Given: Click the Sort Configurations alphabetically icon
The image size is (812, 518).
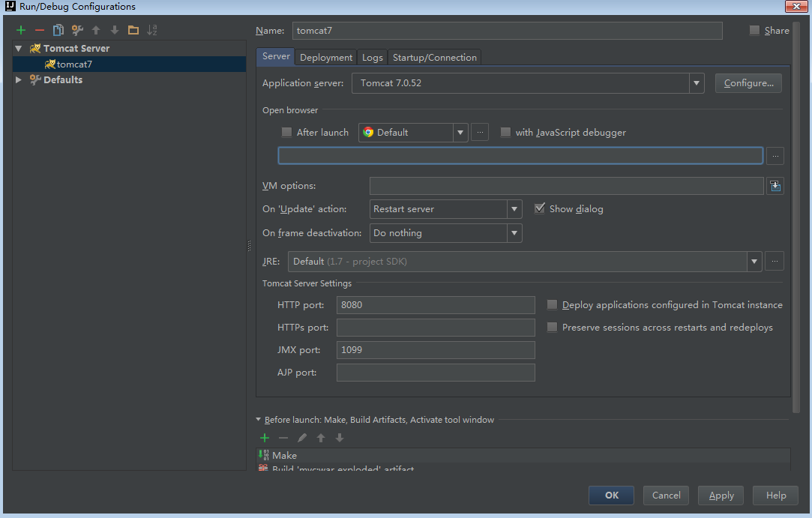Looking at the screenshot, I should [152, 31].
